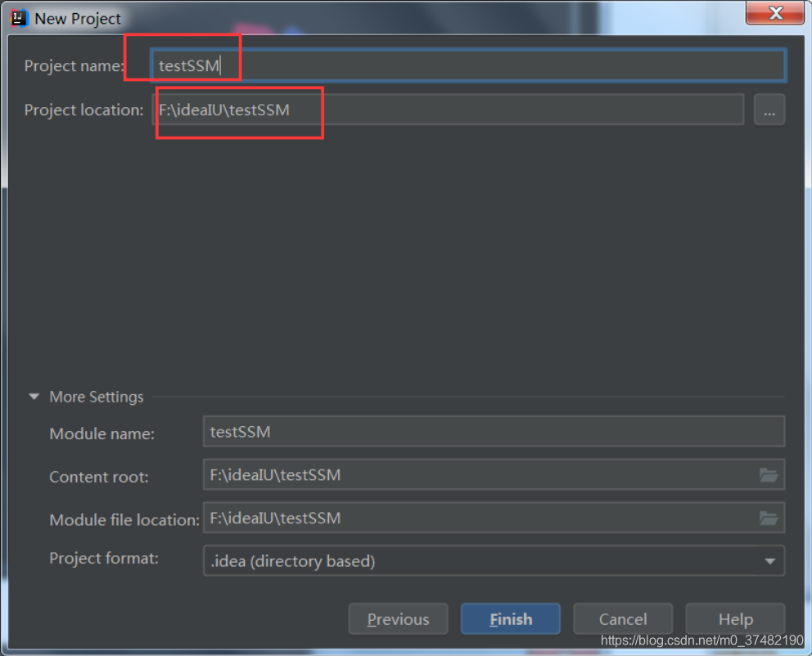Screen dimensions: 812x656
Task: Click the Project location text field
Action: [x=449, y=110]
